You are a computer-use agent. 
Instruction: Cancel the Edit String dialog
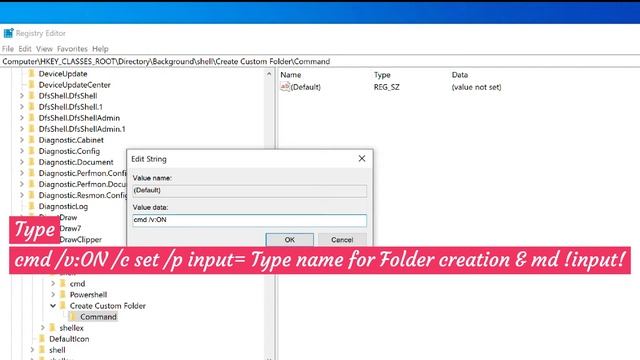coord(342,240)
